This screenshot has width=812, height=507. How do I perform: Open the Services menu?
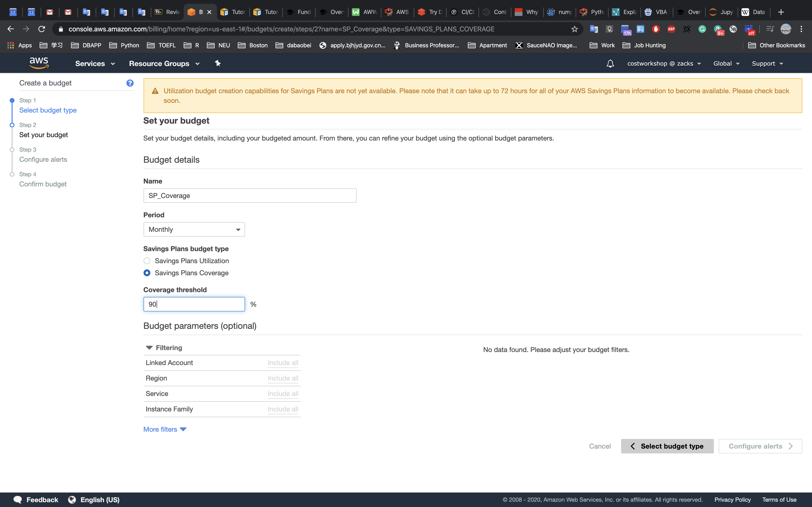pos(95,63)
